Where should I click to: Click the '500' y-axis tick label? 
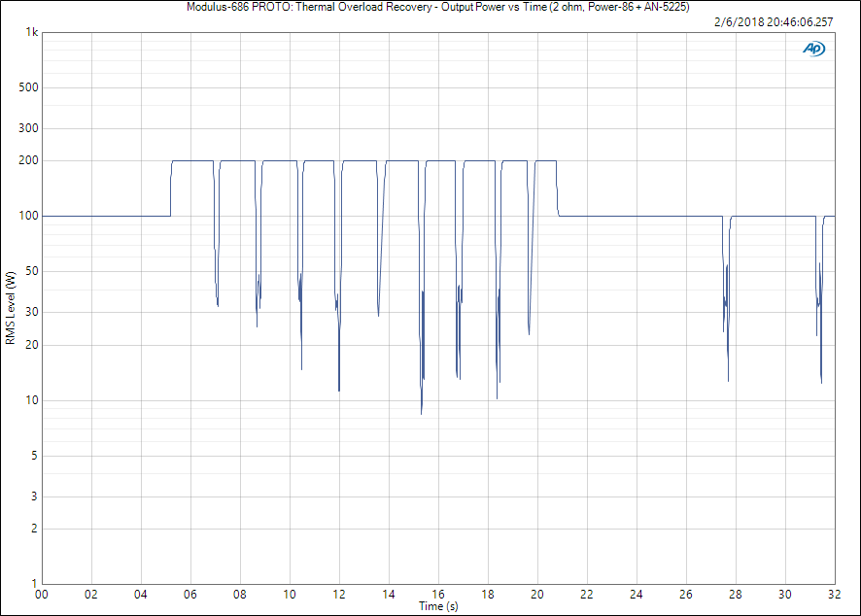pos(28,87)
